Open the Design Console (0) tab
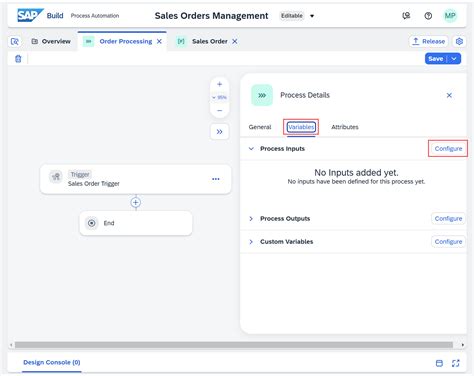Screen dimensions: 474x376 tap(52, 362)
